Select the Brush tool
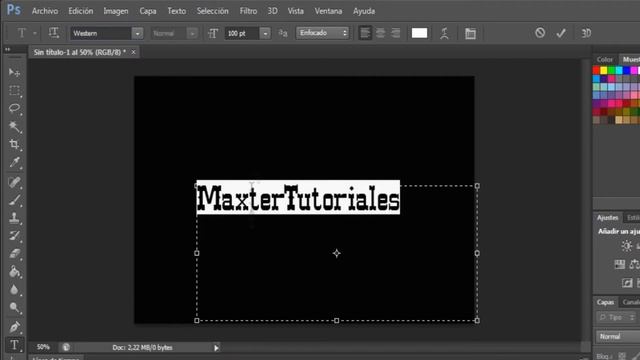This screenshot has height=360, width=640. click(14, 200)
